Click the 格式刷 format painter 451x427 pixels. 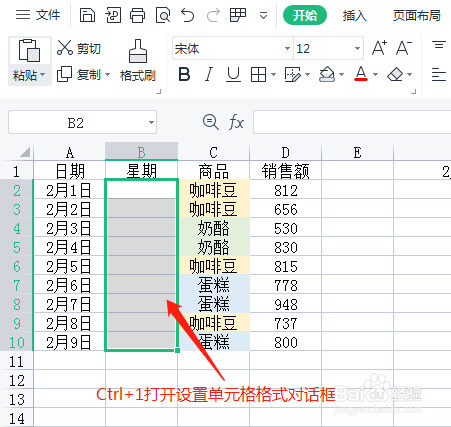tap(138, 61)
